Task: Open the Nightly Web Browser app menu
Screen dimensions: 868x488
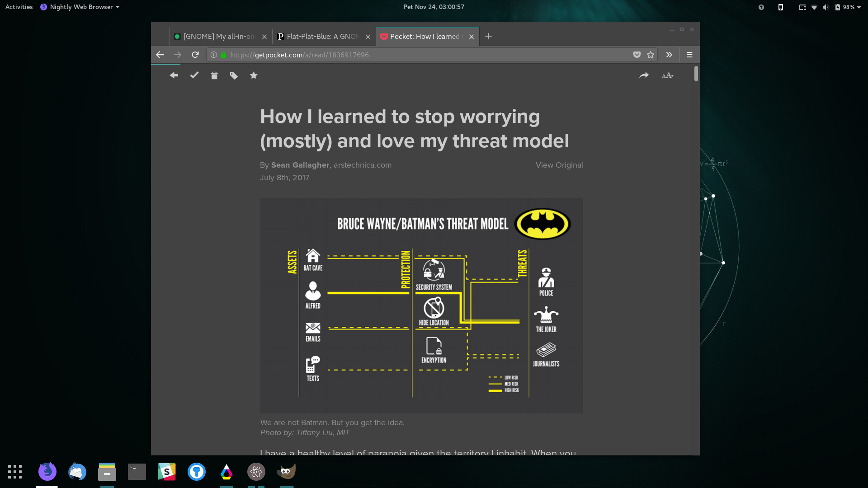Action: coord(80,7)
